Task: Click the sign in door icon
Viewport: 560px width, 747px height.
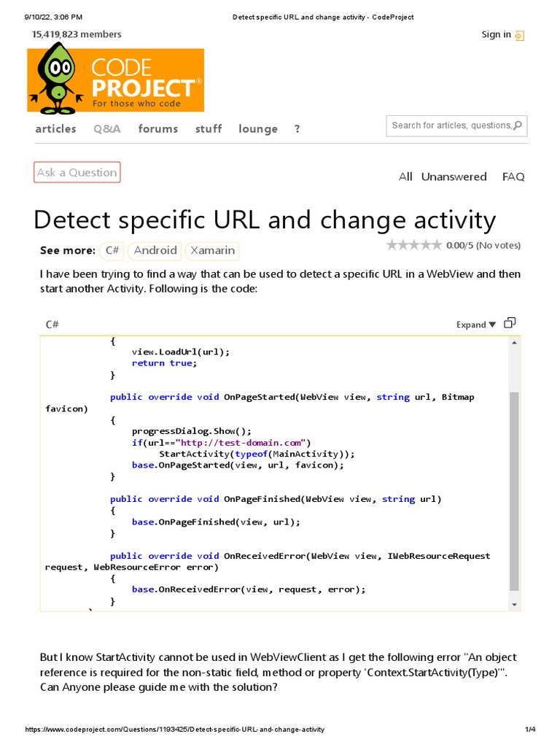Action: coord(519,35)
